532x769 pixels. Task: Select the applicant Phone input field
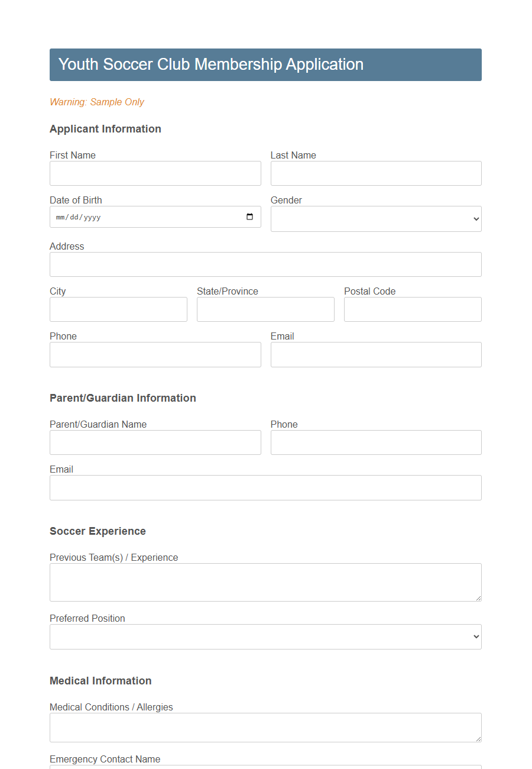point(155,354)
